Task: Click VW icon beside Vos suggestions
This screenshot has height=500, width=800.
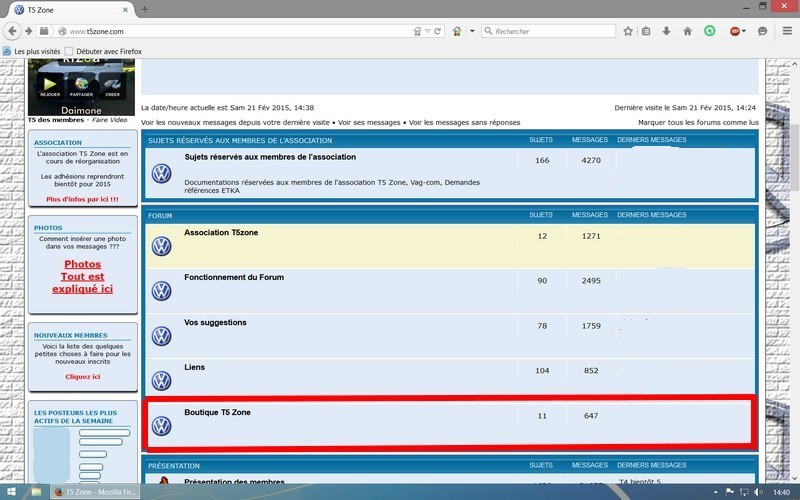Action: [x=162, y=336]
